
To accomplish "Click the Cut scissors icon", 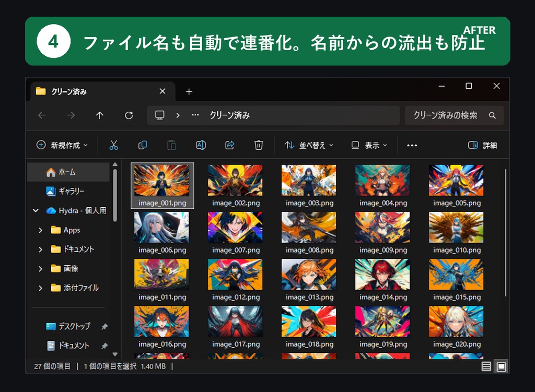I will coord(113,145).
